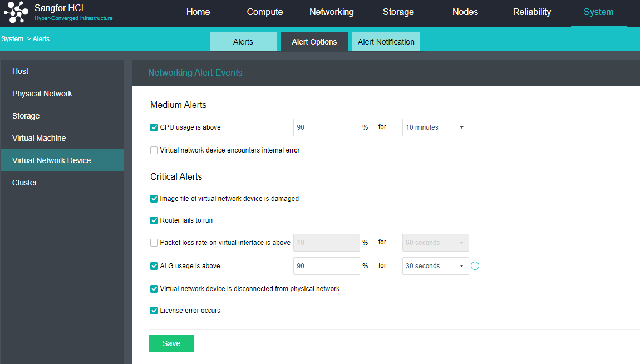
Task: Enable virtual network device internal error alert
Action: coord(154,150)
